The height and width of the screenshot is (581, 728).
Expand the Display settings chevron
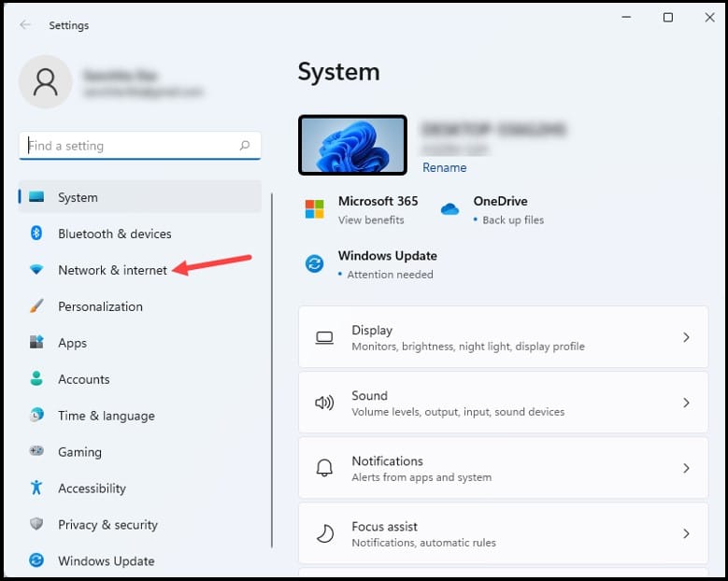[686, 337]
